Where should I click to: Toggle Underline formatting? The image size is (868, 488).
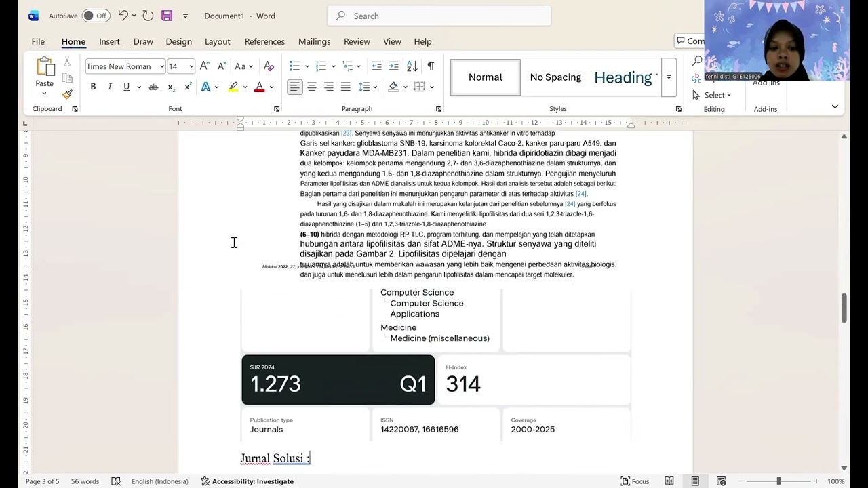pos(126,87)
